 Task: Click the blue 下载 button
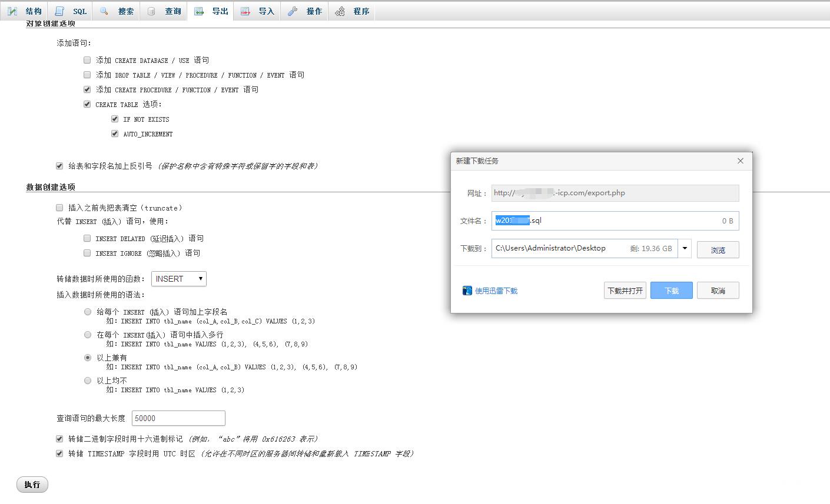click(x=671, y=291)
